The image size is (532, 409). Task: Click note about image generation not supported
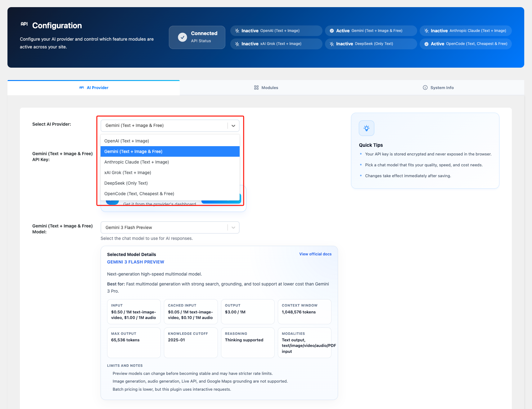click(x=200, y=381)
